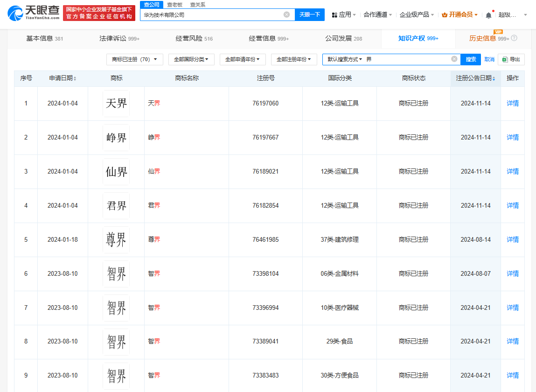
Task: Sort by 申请日期 column arrows
Action: click(75, 78)
